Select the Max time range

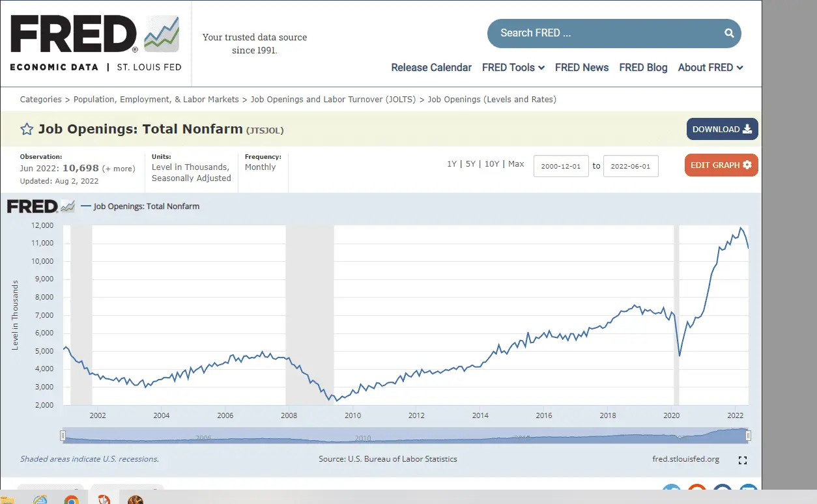[516, 164]
